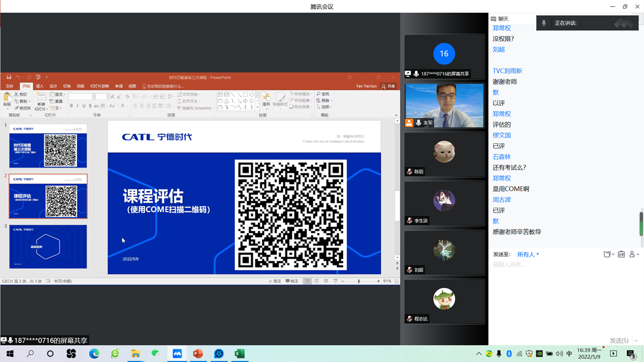The width and height of the screenshot is (644, 362).
Task: Toggle muted mic icon on 程志达 tile
Action: pos(410,319)
